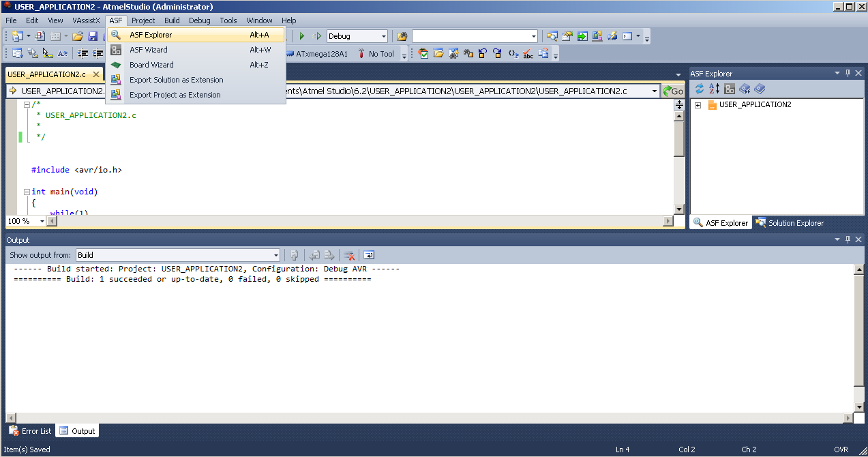Switch to the Output tab at bottom
The width and height of the screenshot is (868, 457).
pos(77,431)
